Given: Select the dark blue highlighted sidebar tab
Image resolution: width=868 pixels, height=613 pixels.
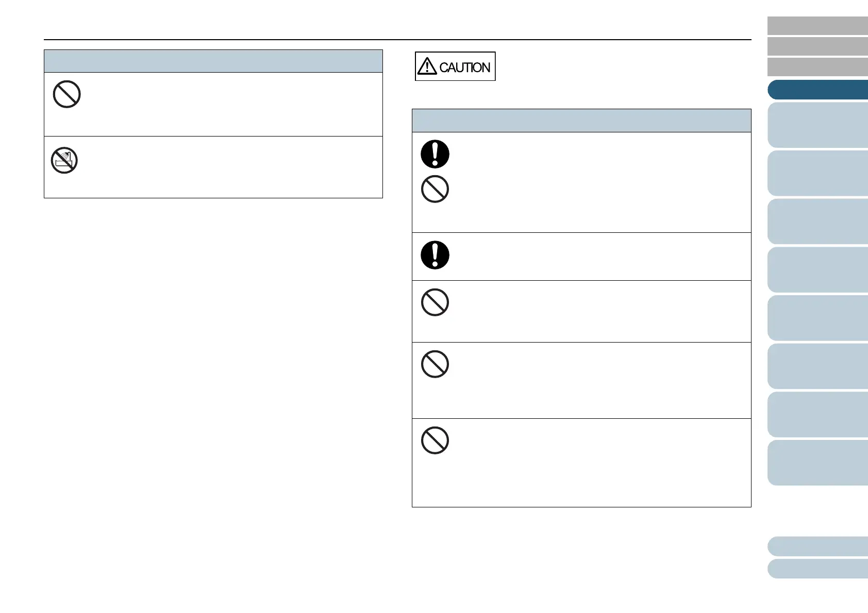Looking at the screenshot, I should click(817, 90).
